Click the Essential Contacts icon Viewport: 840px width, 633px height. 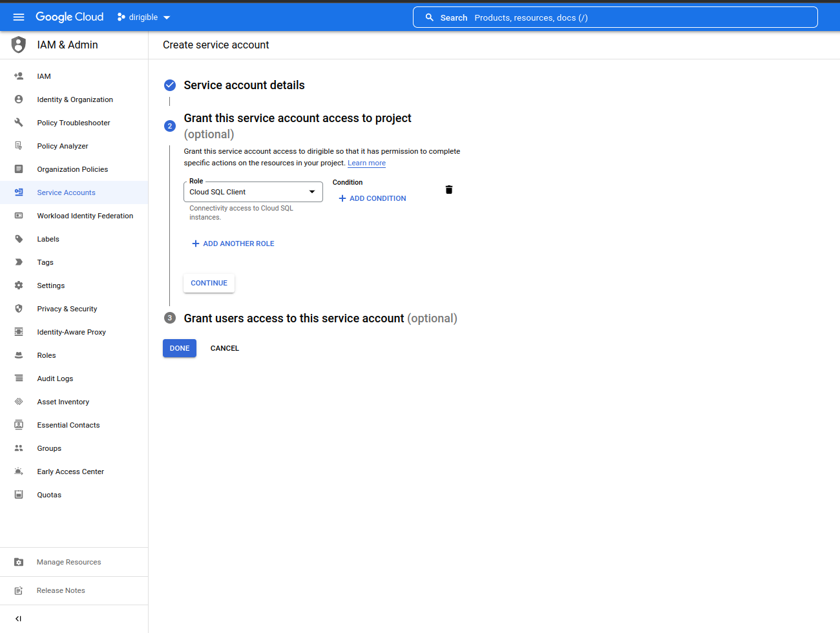click(19, 425)
